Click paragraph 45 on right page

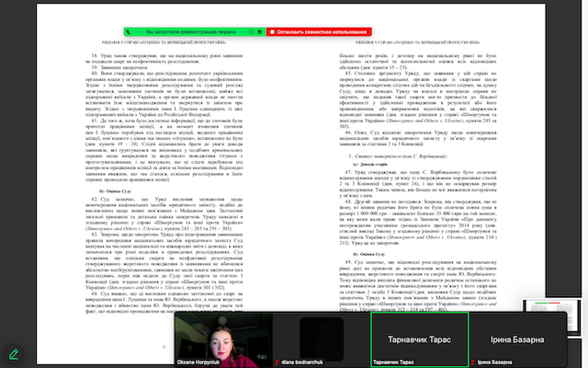(x=418, y=99)
